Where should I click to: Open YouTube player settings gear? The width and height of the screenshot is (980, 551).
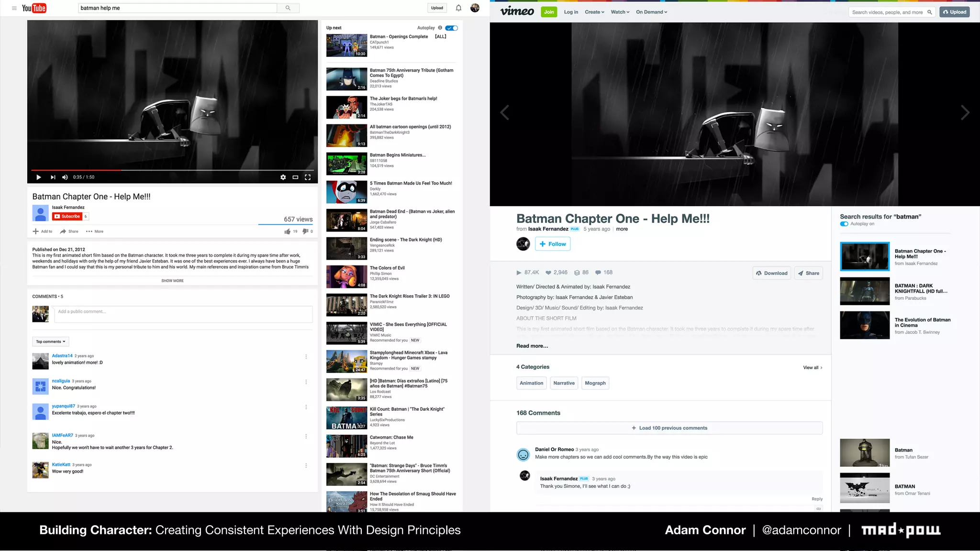coord(283,177)
